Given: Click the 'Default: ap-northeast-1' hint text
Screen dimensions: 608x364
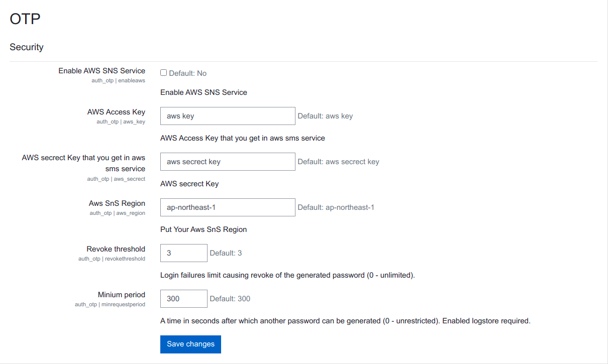Looking at the screenshot, I should tap(336, 207).
